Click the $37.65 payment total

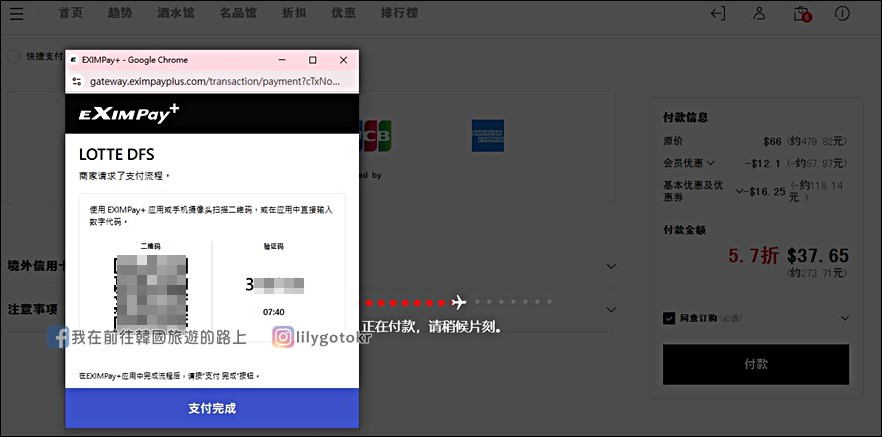[818, 256]
